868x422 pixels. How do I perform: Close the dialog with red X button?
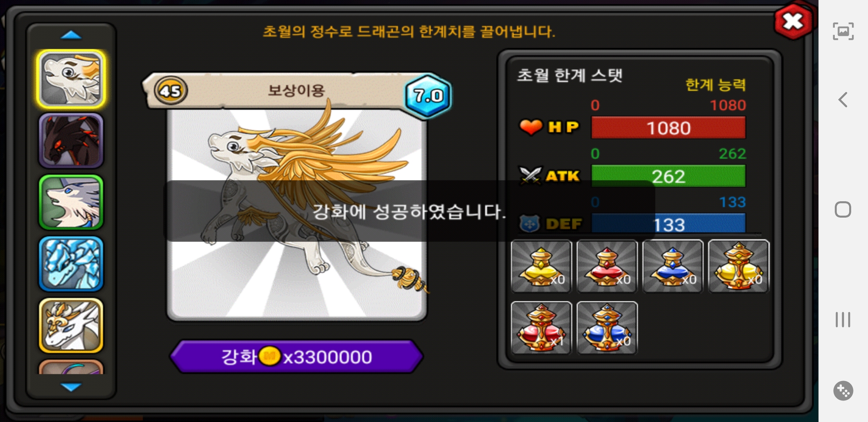(x=793, y=21)
